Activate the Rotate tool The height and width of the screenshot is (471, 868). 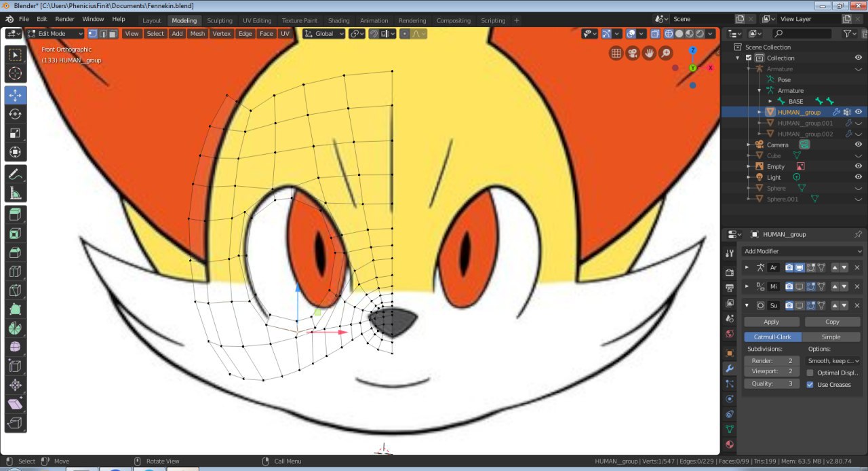point(16,114)
